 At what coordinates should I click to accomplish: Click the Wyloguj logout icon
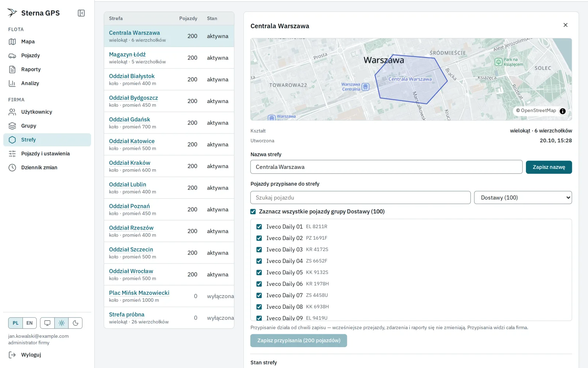(12, 355)
